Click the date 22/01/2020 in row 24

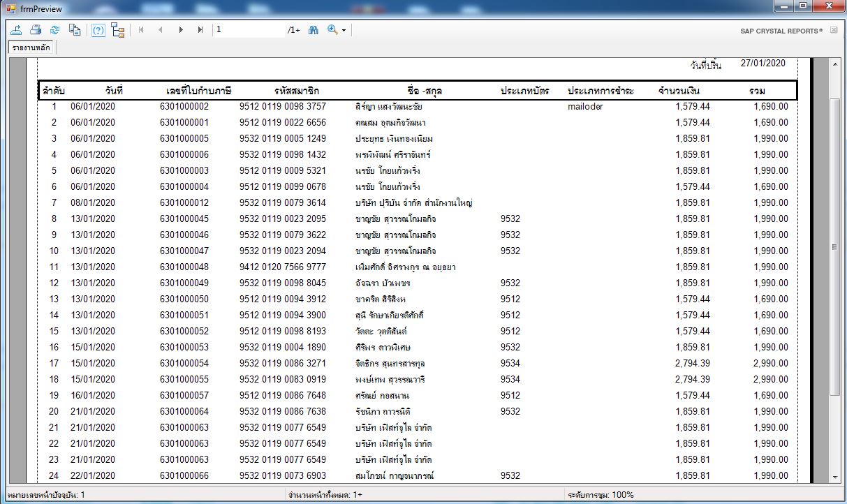[x=93, y=476]
